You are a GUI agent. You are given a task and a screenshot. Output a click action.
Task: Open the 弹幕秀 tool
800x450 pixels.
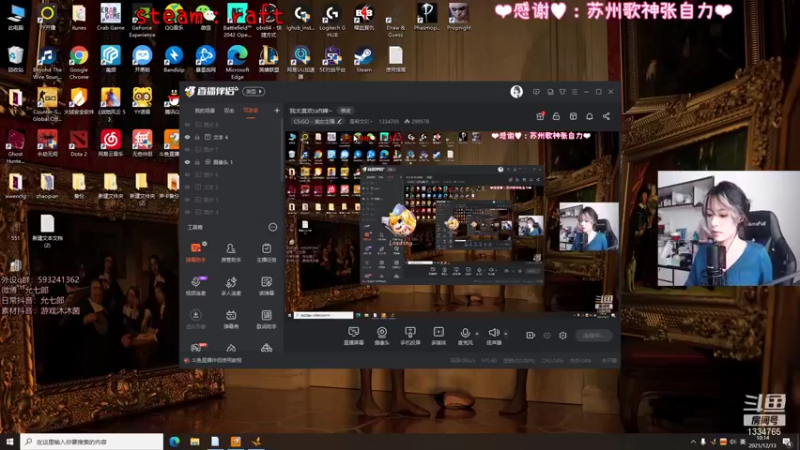[x=231, y=319]
